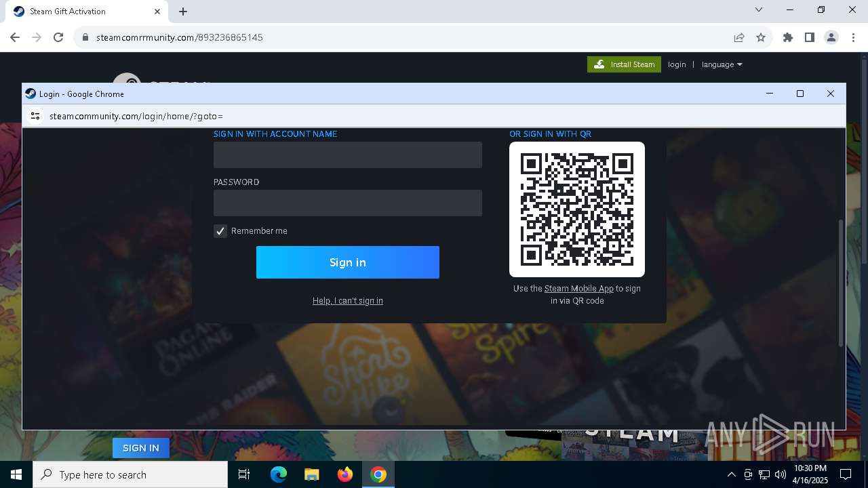The image size is (868, 488).
Task: Launch Firefox from the taskbar
Action: [x=345, y=474]
